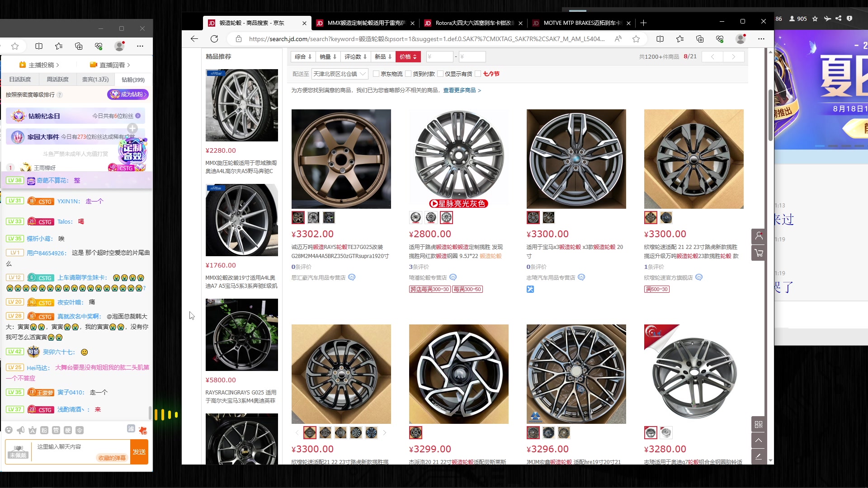Open read aloud icon in address bar

click(618, 39)
